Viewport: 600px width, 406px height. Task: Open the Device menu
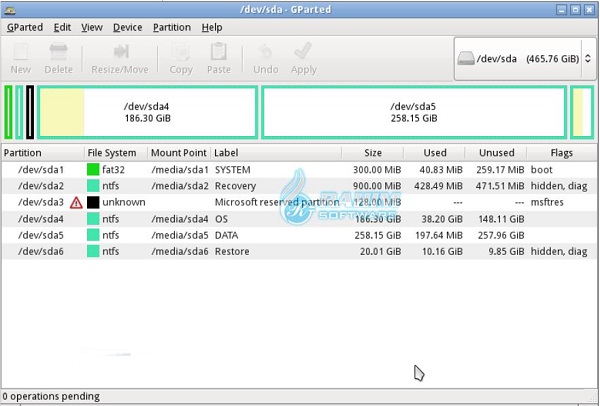pos(127,28)
